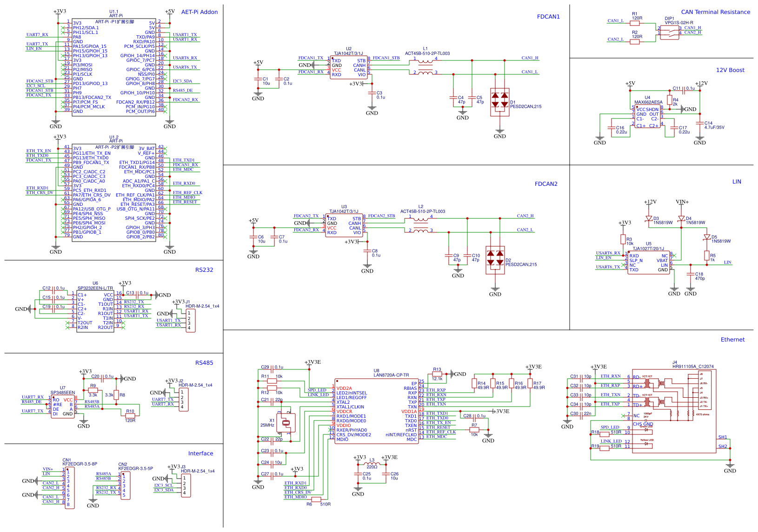Image resolution: width=758 pixels, height=532 pixels.
Task: Click the DIP1 VPG1S-02H-R switch
Action: click(x=669, y=32)
